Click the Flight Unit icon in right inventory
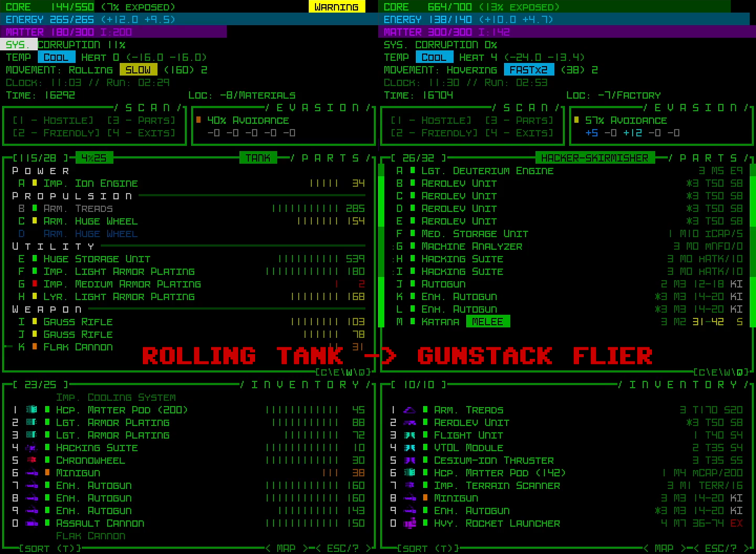This screenshot has width=756, height=554. pos(409,435)
